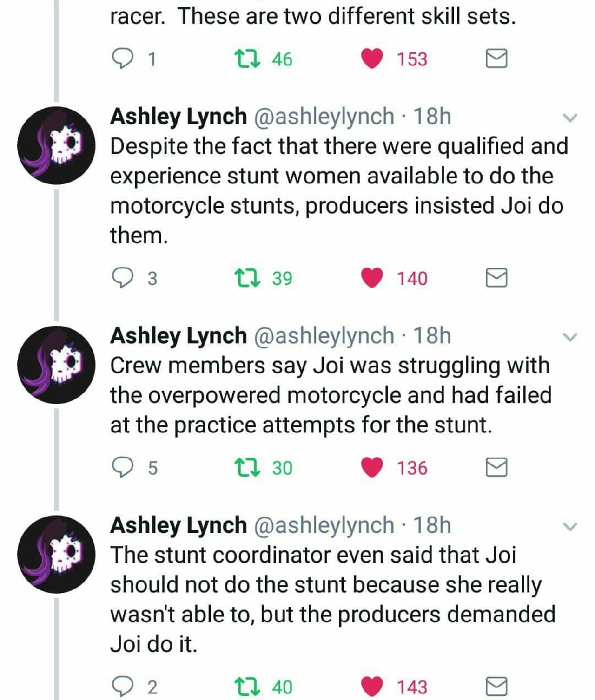Retweet the tweet with 153 likes
Image resolution: width=595 pixels, height=700 pixels.
point(248,59)
